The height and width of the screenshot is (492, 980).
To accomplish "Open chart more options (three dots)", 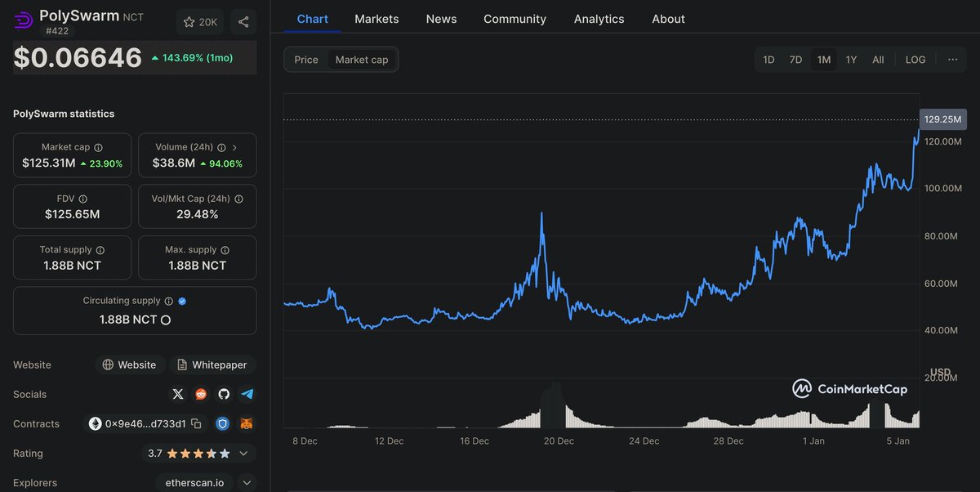I will click(952, 60).
